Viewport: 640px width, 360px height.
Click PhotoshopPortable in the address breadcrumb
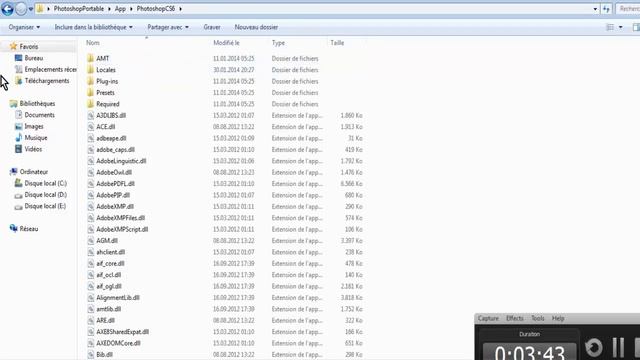[79, 9]
